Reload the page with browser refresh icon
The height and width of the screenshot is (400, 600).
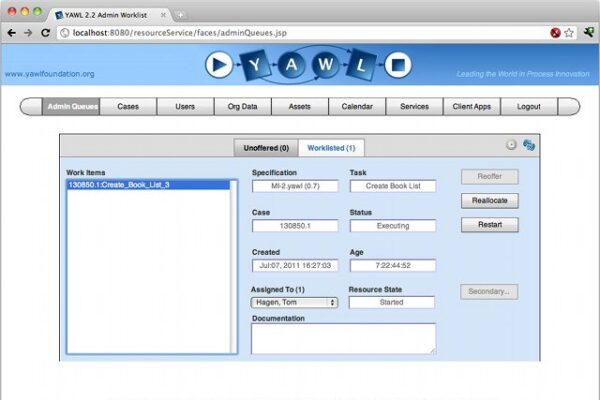(46, 32)
